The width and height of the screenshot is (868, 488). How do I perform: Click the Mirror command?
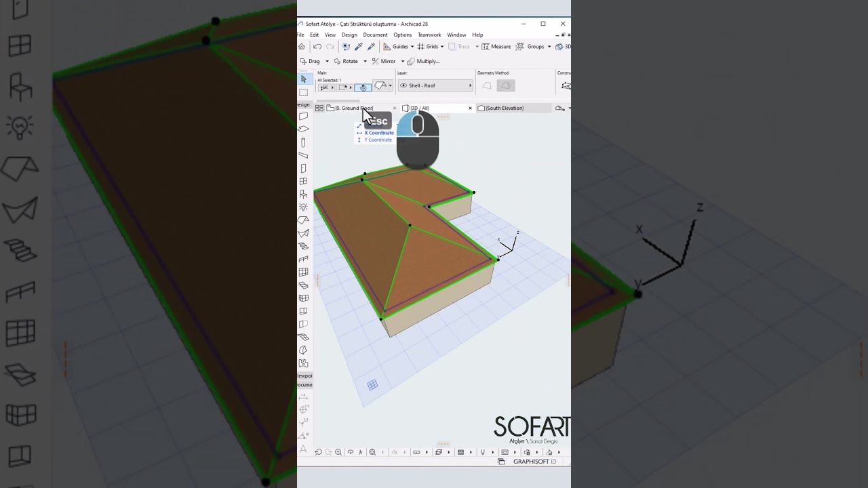384,61
